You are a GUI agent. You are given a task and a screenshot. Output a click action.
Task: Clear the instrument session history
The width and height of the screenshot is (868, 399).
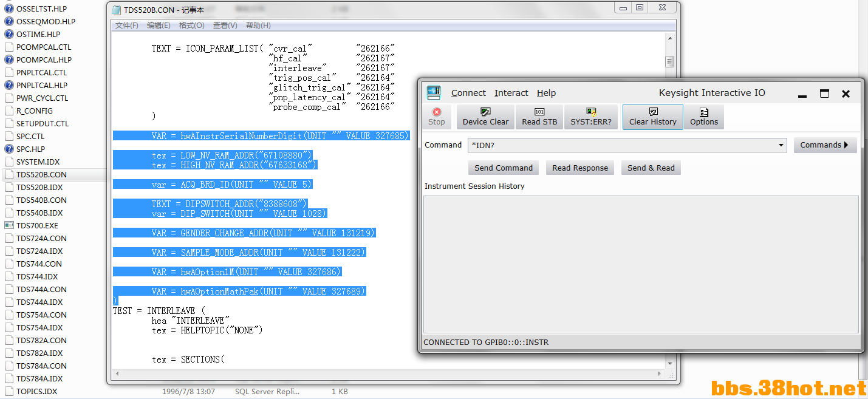[653, 117]
